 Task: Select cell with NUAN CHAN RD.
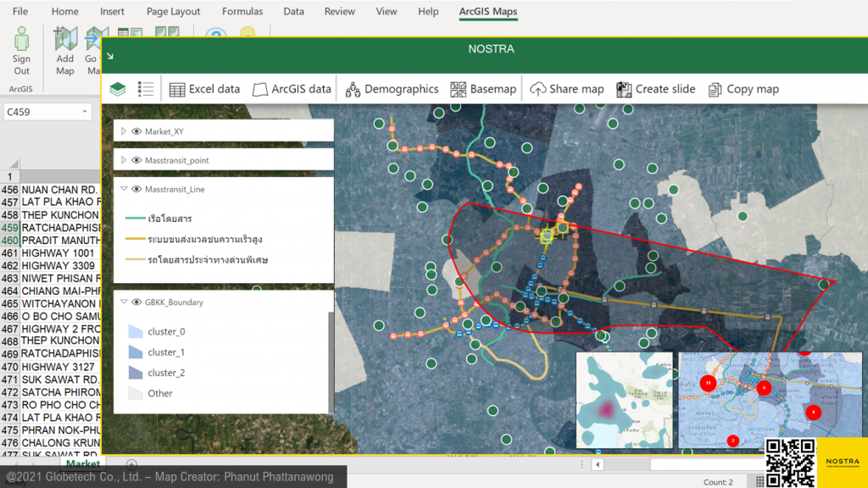click(x=60, y=190)
